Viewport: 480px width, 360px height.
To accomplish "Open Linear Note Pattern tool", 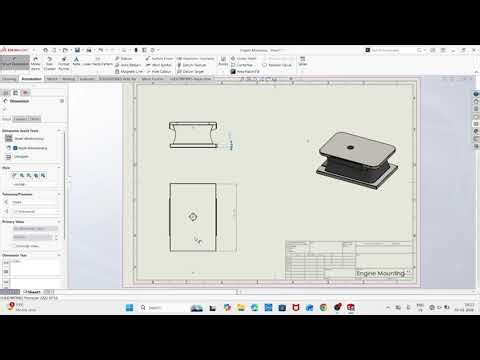I will pos(98,61).
